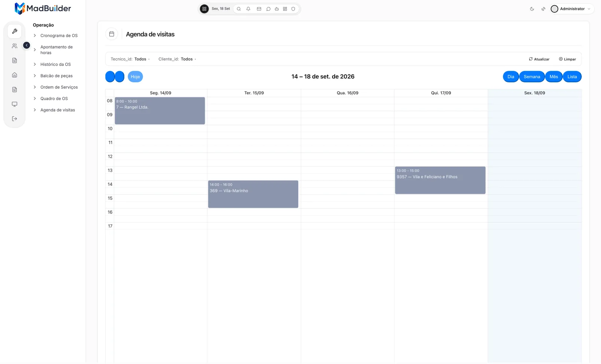
Task: Open the home sidebar icon
Action: [x=15, y=75]
